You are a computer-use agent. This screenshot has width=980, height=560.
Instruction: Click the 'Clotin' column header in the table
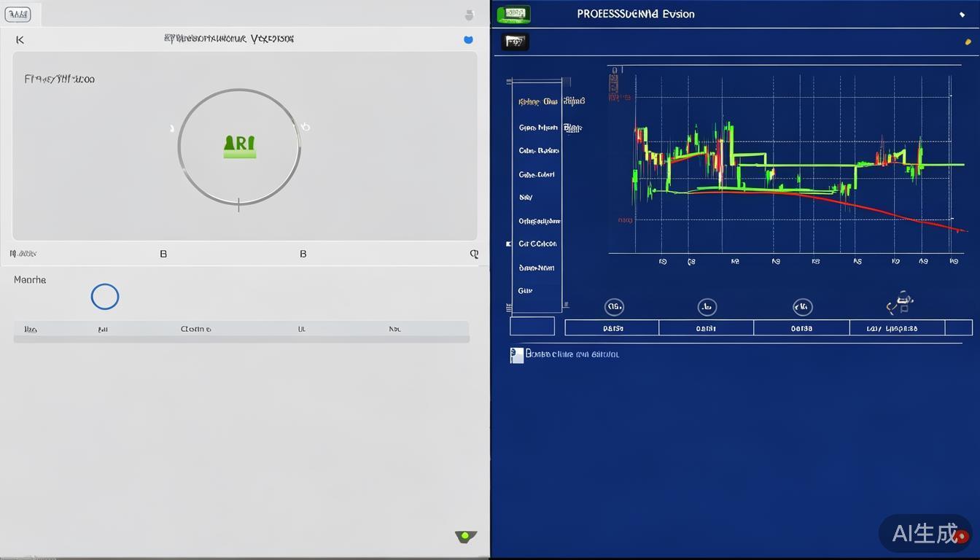[x=195, y=329]
